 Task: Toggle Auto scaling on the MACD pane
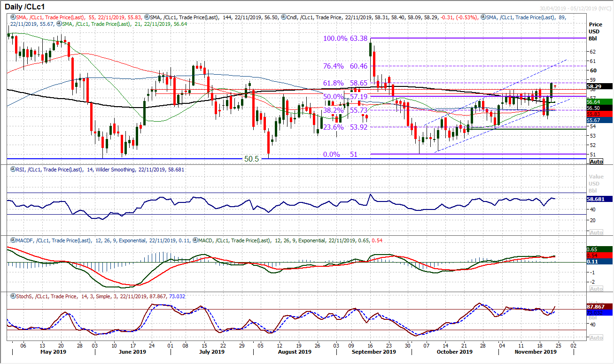tap(595, 289)
